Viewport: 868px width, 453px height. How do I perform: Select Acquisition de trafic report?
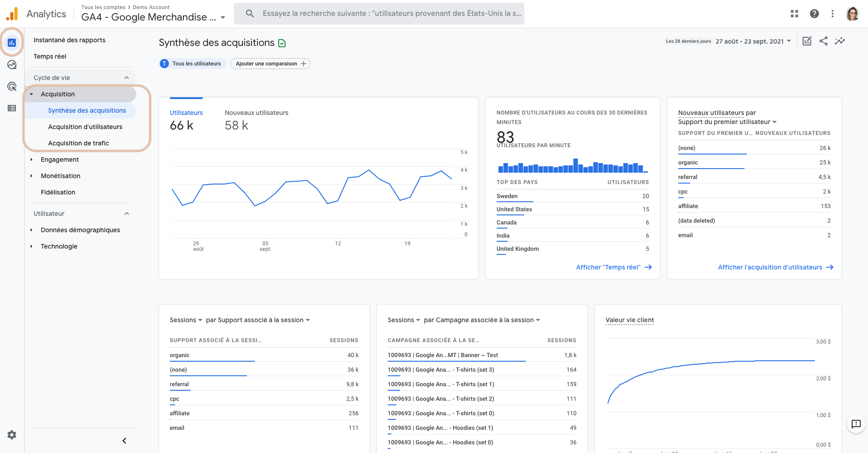click(79, 143)
